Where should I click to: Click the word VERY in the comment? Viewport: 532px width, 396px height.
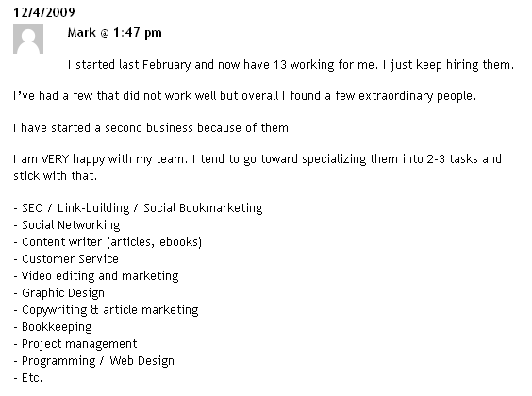pyautogui.click(x=55, y=159)
